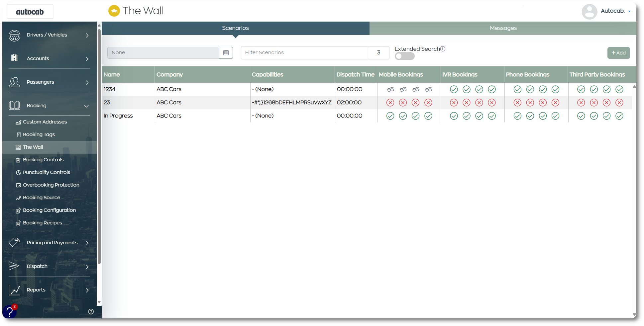Click the autocab logo
The width and height of the screenshot is (644, 326).
click(x=30, y=12)
